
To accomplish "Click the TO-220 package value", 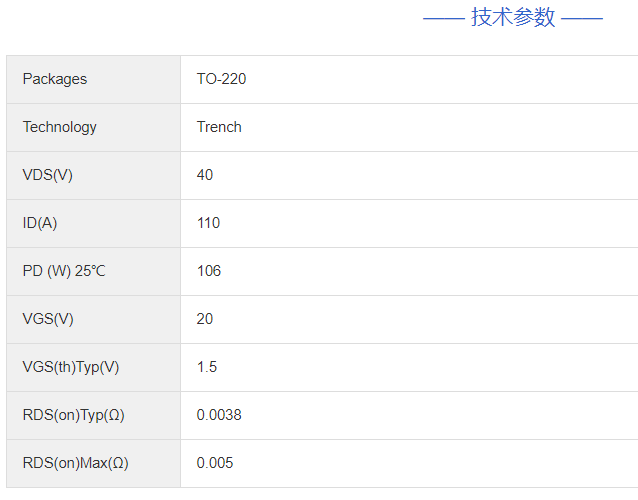I will (221, 79).
